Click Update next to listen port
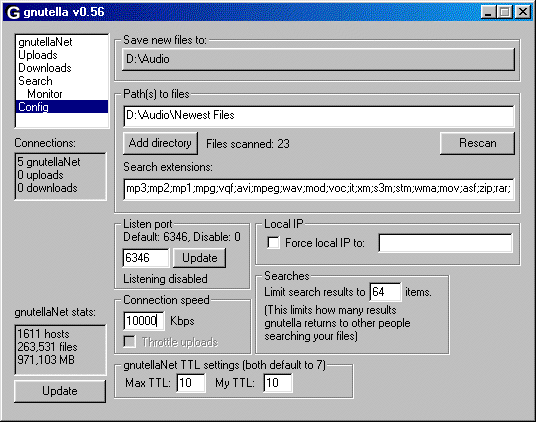The image size is (536, 422). [x=199, y=258]
